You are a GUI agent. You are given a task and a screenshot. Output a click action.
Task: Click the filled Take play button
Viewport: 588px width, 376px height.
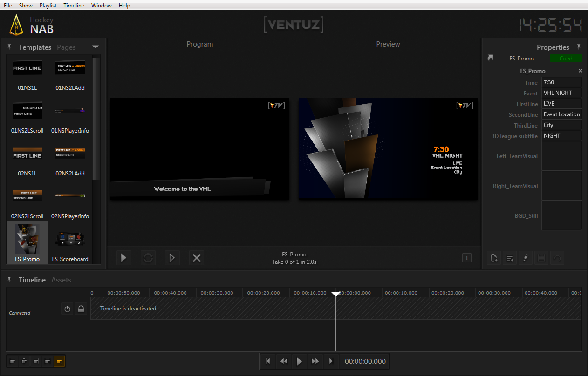tap(123, 258)
